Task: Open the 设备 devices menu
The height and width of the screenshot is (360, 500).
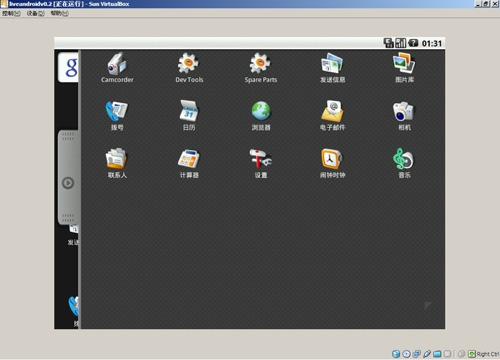Action: [35, 13]
